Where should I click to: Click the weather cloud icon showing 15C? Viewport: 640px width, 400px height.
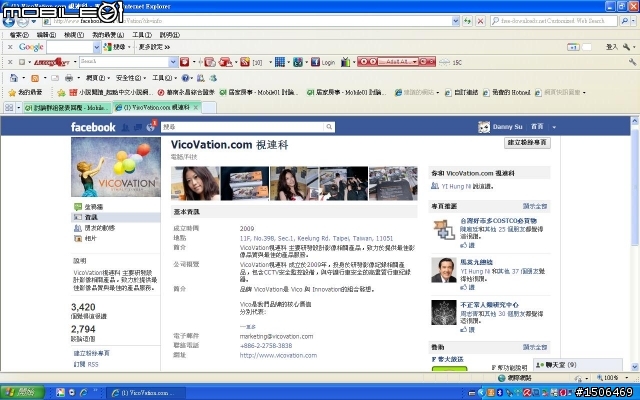444,62
